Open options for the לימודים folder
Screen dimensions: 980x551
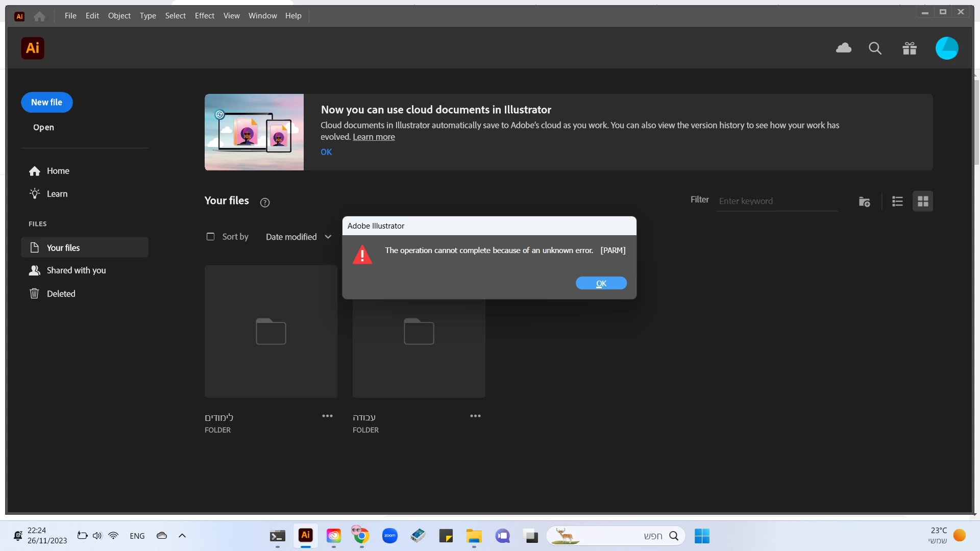[327, 416]
